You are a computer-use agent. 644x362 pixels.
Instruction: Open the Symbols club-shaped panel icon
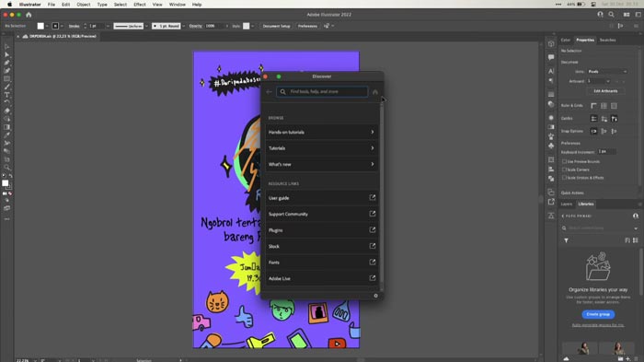tap(551, 146)
